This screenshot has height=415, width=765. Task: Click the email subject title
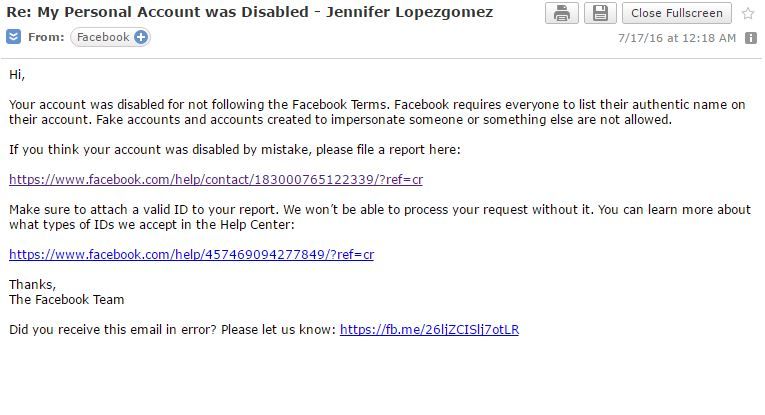tap(249, 12)
